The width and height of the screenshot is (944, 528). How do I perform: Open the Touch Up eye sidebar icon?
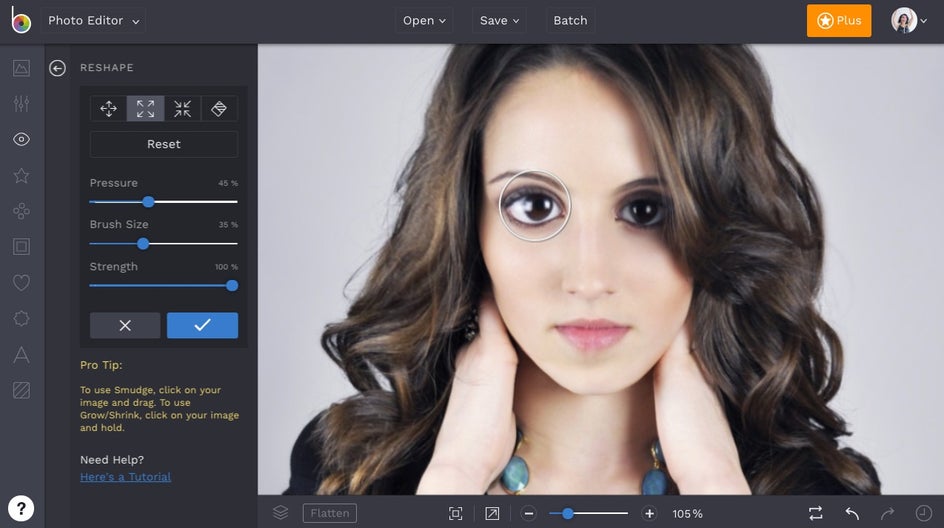tap(21, 139)
